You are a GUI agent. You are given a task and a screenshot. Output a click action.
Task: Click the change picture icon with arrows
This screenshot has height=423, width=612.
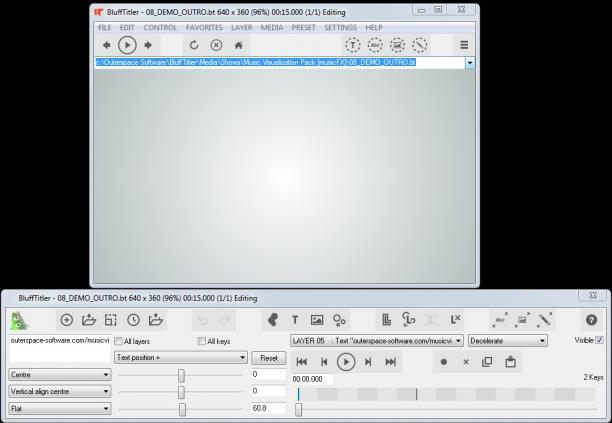[x=522, y=320]
